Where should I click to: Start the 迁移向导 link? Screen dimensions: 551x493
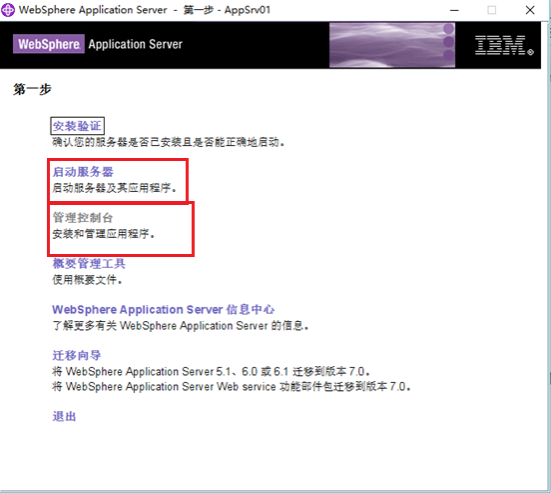(x=77, y=355)
